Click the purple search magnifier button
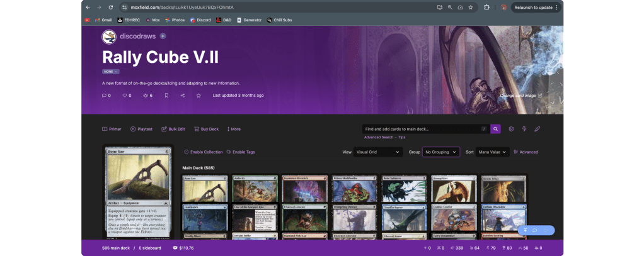The height and width of the screenshot is (256, 644). [x=496, y=129]
